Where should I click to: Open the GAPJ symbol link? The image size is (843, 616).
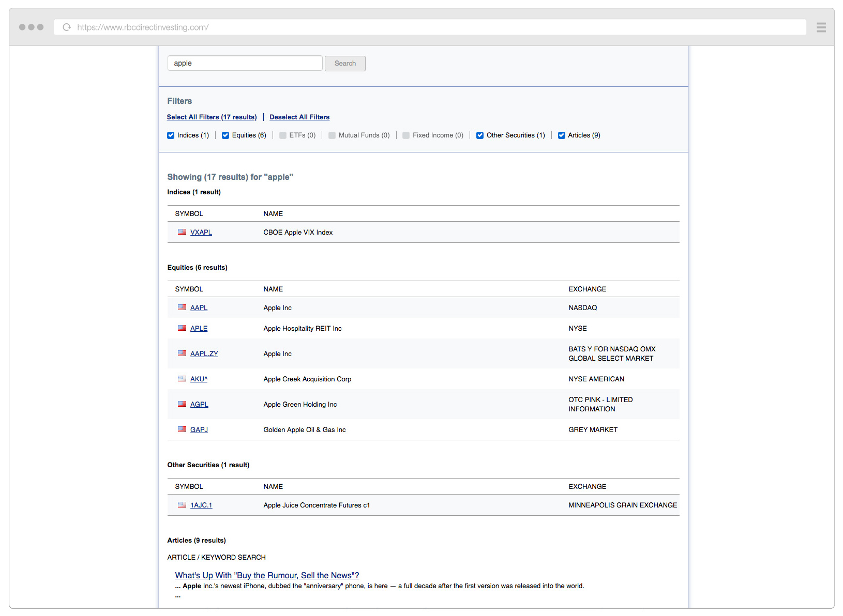[x=199, y=430]
